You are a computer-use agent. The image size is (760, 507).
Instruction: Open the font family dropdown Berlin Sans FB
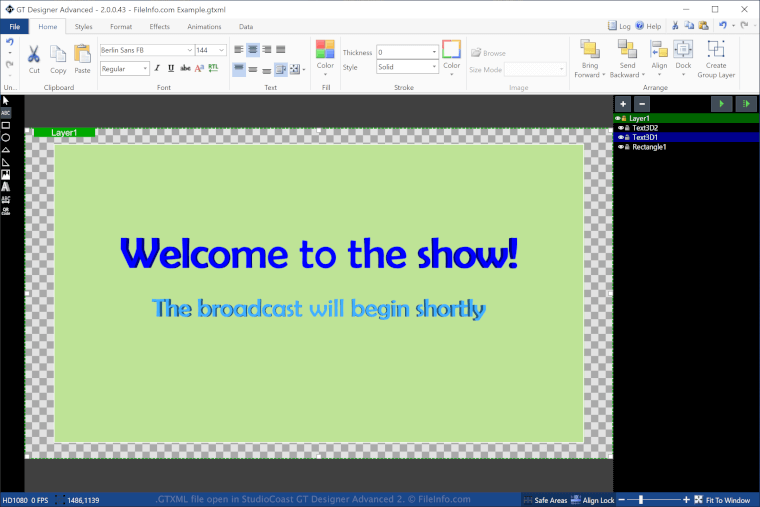pos(190,50)
